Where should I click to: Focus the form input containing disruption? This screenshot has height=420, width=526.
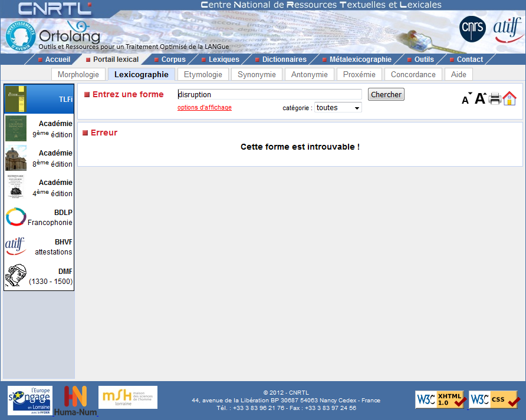tap(269, 94)
